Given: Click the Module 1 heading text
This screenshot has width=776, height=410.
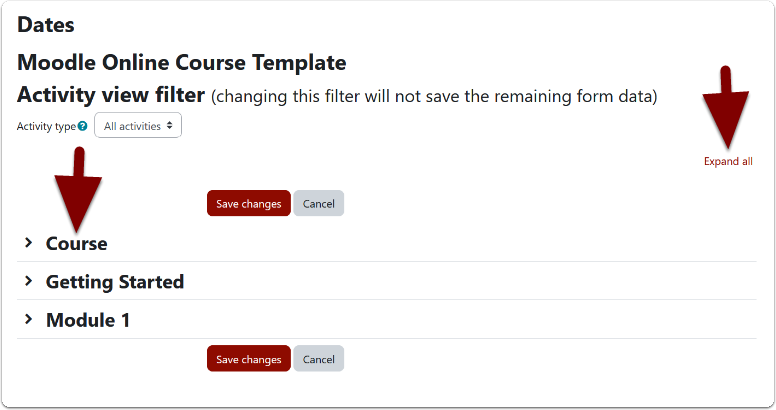Looking at the screenshot, I should point(88,321).
